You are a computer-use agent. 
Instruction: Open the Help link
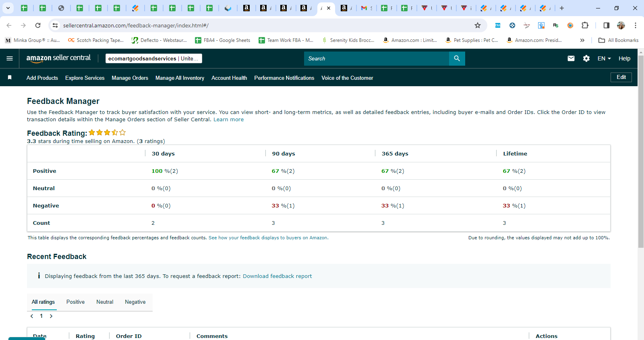coord(624,58)
